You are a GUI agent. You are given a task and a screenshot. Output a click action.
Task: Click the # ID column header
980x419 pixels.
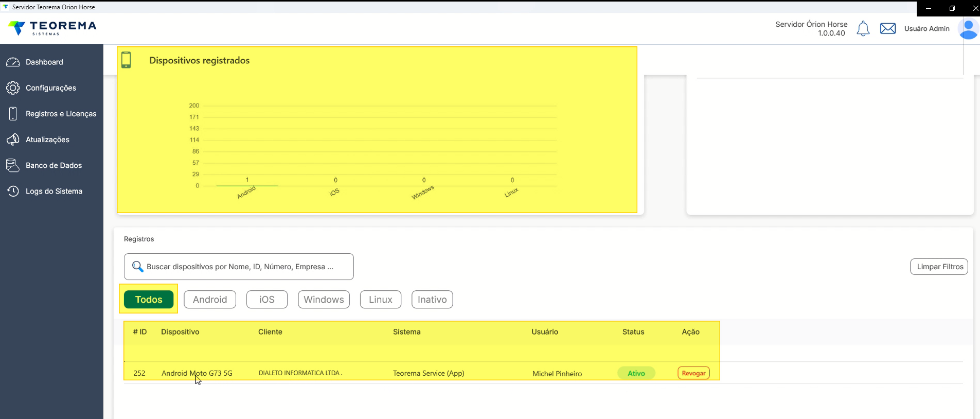point(140,332)
